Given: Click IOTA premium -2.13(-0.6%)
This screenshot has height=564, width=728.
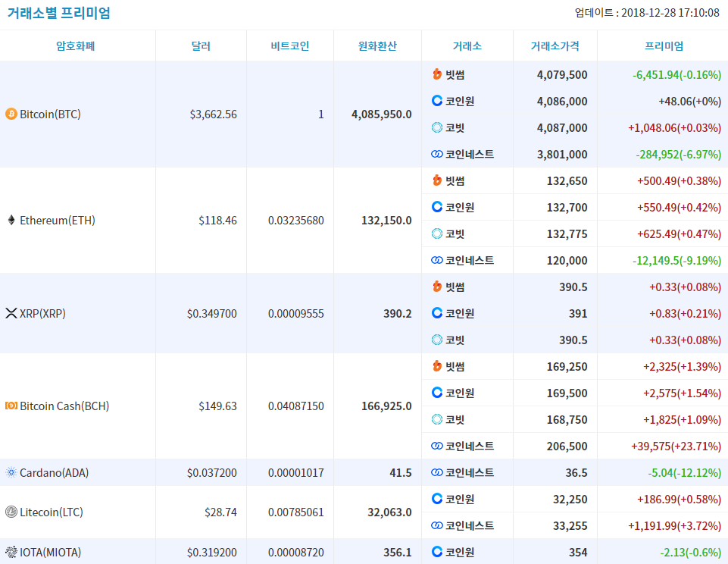Looking at the screenshot, I should (x=690, y=553).
